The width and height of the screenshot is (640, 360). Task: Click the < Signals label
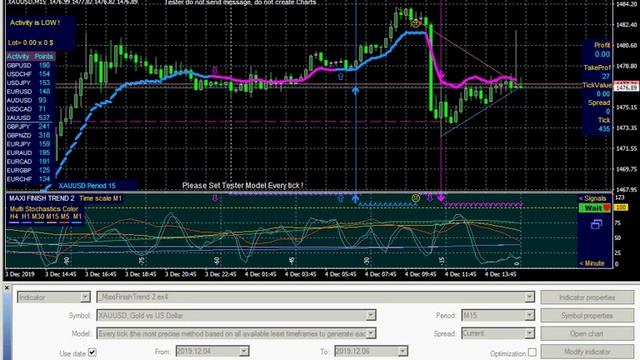pyautogui.click(x=592, y=198)
